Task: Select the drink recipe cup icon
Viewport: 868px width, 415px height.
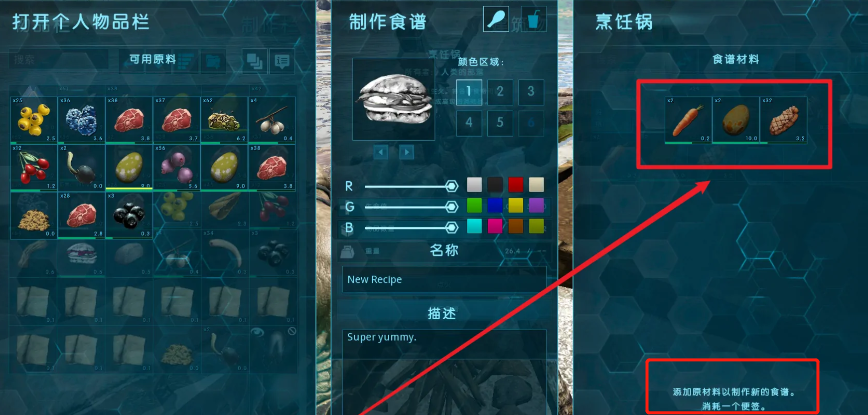Action: [x=534, y=19]
